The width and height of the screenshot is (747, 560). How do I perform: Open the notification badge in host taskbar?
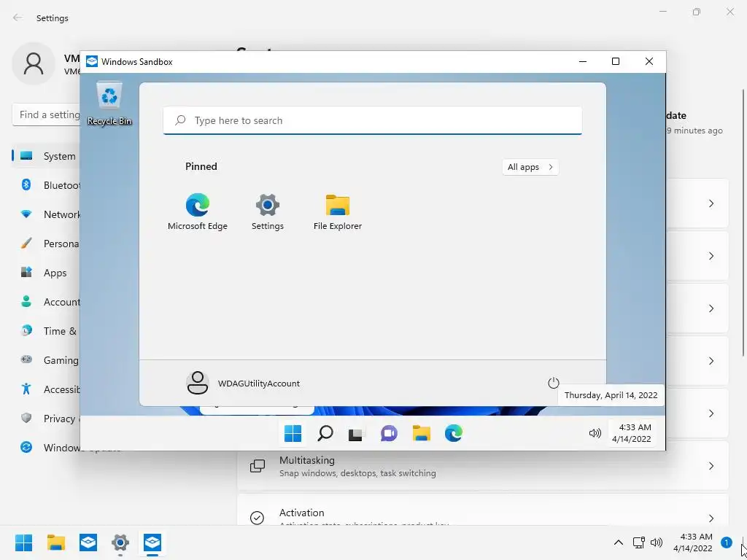(727, 542)
